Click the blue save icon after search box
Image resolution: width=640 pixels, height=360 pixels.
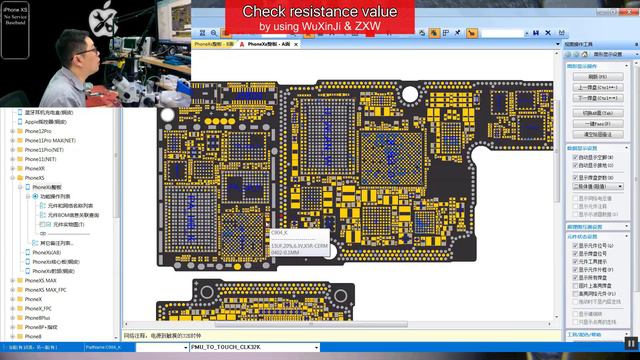click(x=536, y=33)
